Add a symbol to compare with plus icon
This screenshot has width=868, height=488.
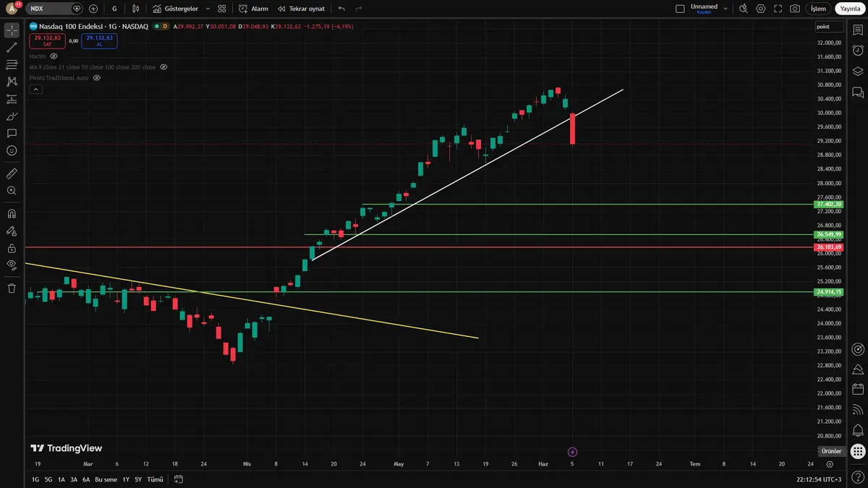[x=93, y=9]
